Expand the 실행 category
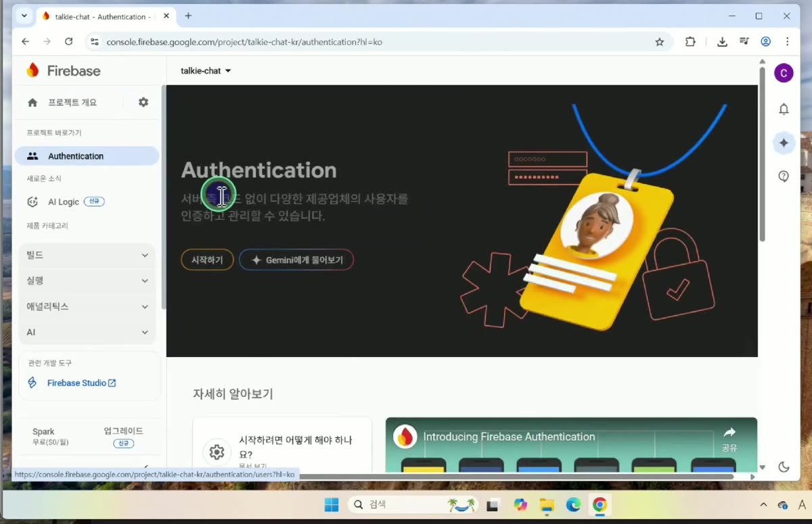 pos(87,281)
